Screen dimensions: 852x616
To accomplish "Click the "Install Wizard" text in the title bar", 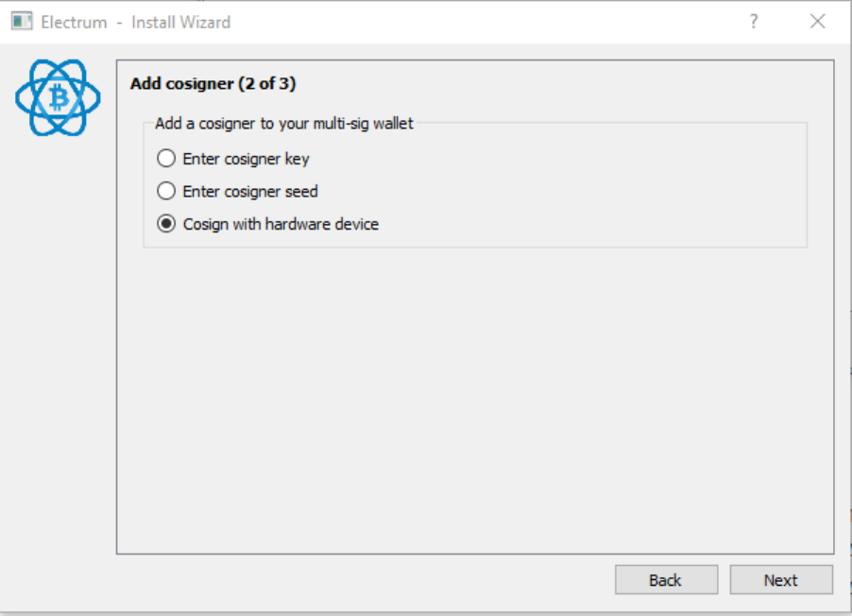I will (180, 22).
